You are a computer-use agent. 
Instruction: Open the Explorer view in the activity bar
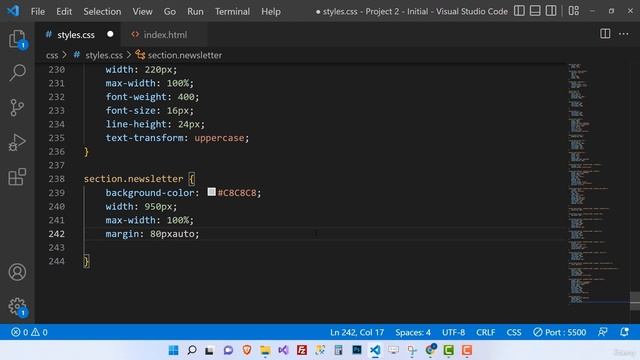pos(17,39)
